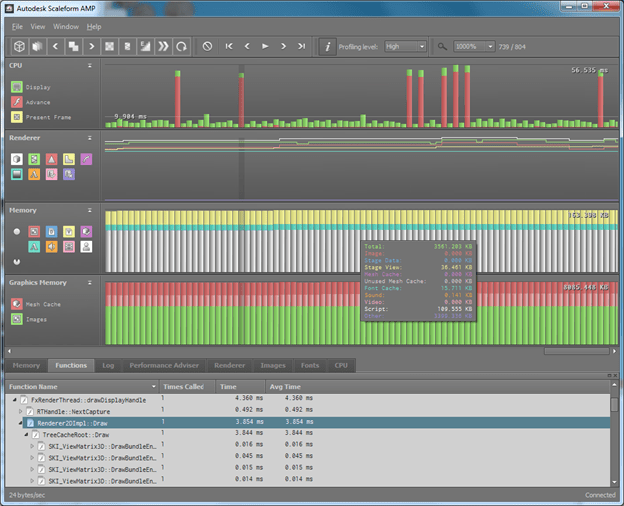This screenshot has height=506, width=624.
Task: Click the wireframe cube toolbar icon
Action: click(x=19, y=47)
